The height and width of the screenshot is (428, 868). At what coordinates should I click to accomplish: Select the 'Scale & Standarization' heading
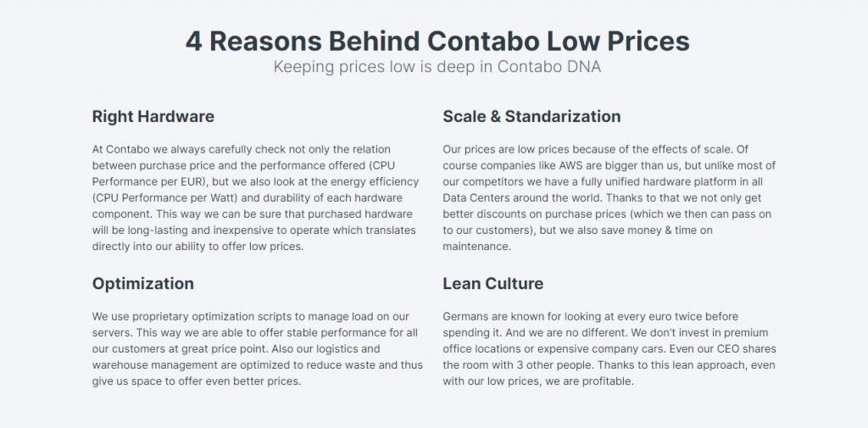click(531, 117)
